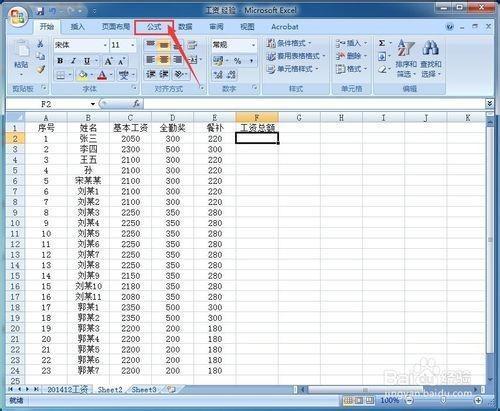This screenshot has height=411, width=500.
Task: Toggle Underline text formatting
Action: point(87,61)
